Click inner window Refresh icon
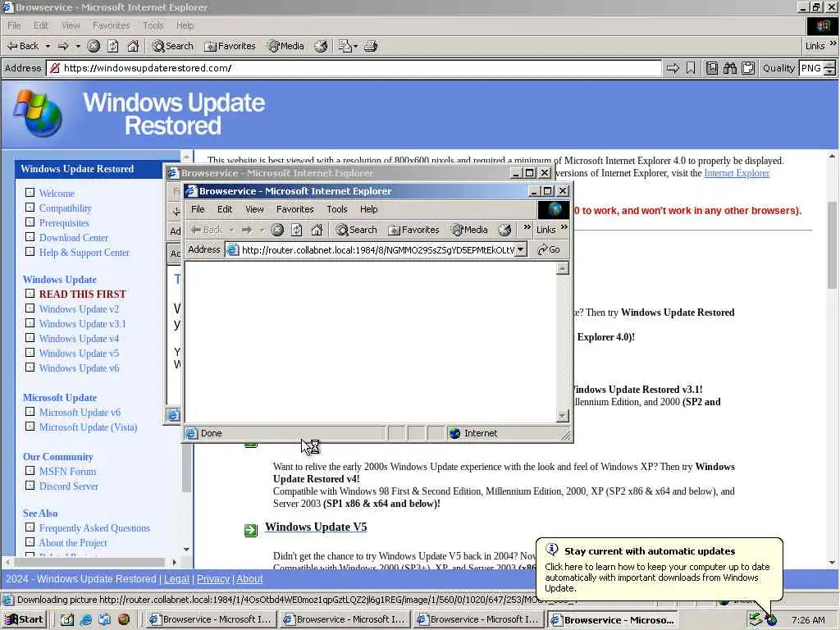 pyautogui.click(x=296, y=230)
